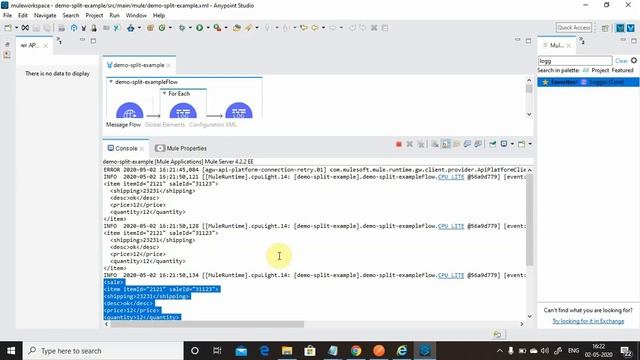Click 'Try looking for it in Exchange' link

coord(588,321)
